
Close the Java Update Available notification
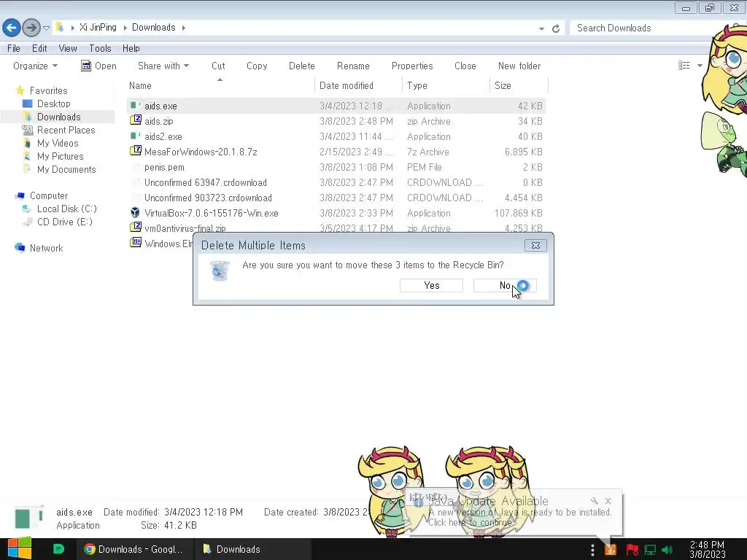tap(608, 500)
